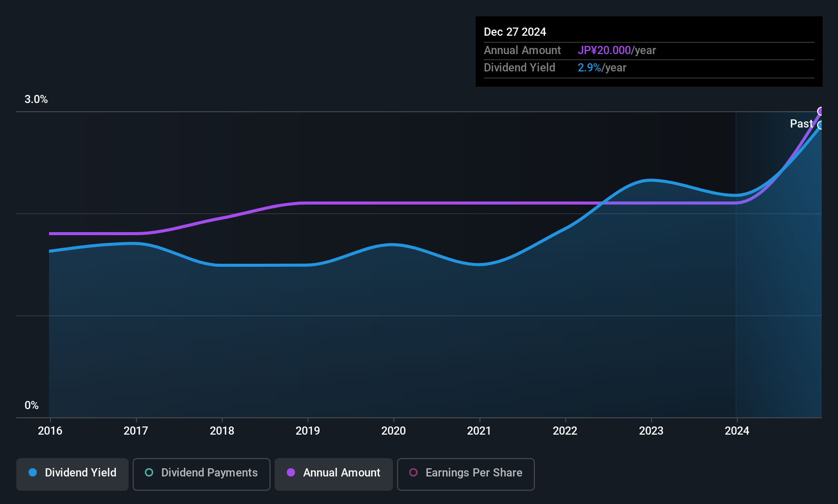
Task: Click the 2018 year tick label
Action: pos(222,431)
